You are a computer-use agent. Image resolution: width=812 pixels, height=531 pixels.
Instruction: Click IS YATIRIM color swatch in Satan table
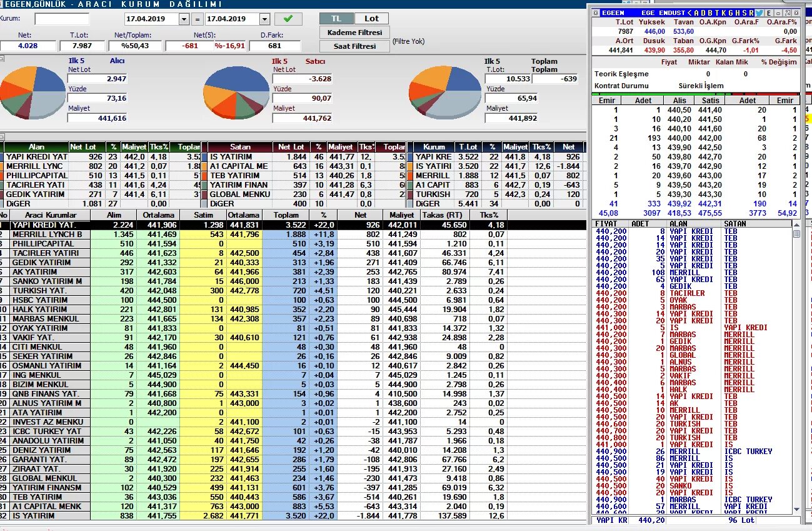[x=204, y=156]
